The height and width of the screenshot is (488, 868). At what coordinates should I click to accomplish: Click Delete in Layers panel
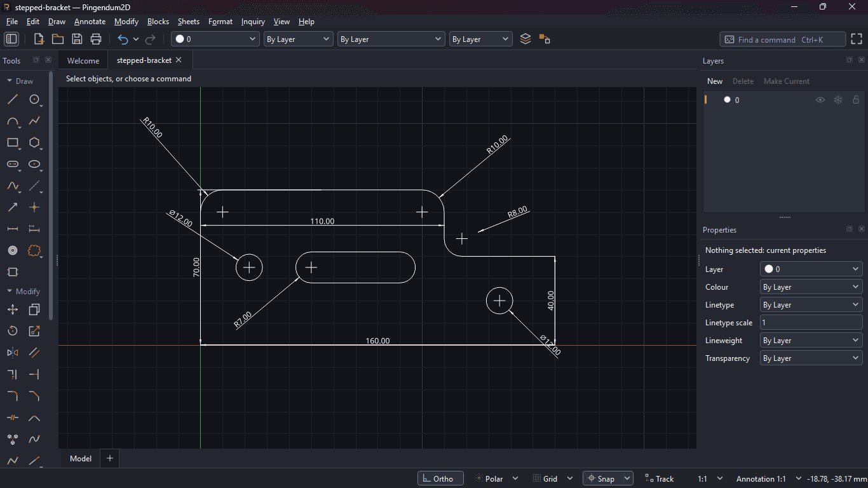(743, 81)
